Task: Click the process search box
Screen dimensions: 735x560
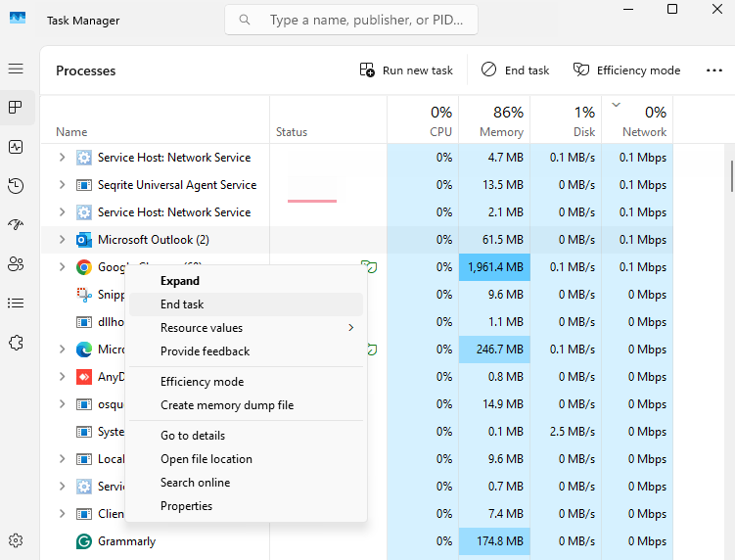Action: point(352,20)
